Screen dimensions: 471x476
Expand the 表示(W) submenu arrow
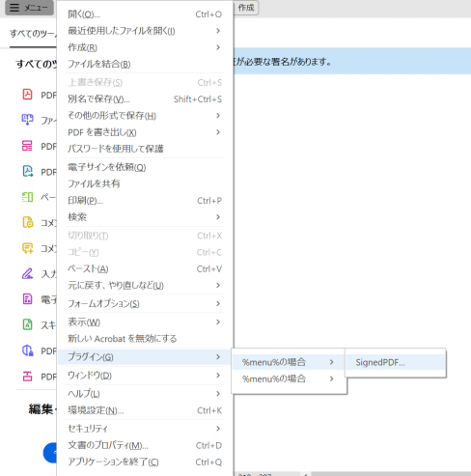click(x=218, y=322)
